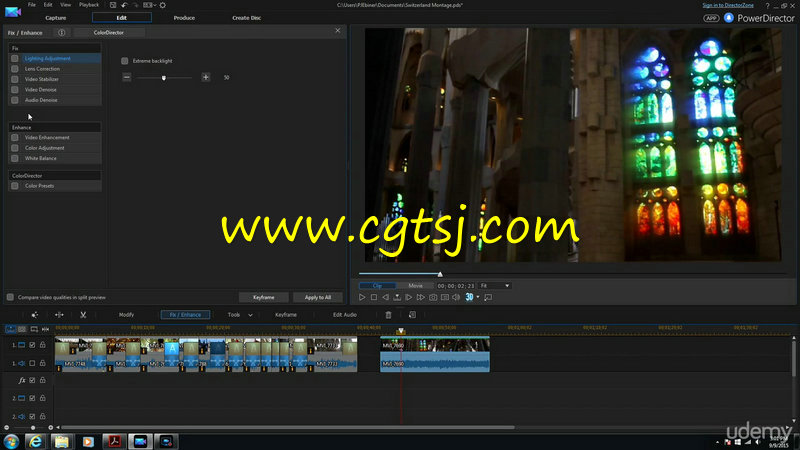This screenshot has height=450, width=800.
Task: Enable Audio Denoise checkbox
Action: coord(15,101)
